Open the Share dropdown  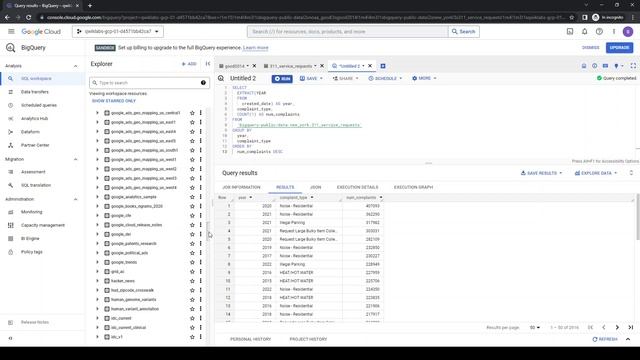click(x=345, y=78)
